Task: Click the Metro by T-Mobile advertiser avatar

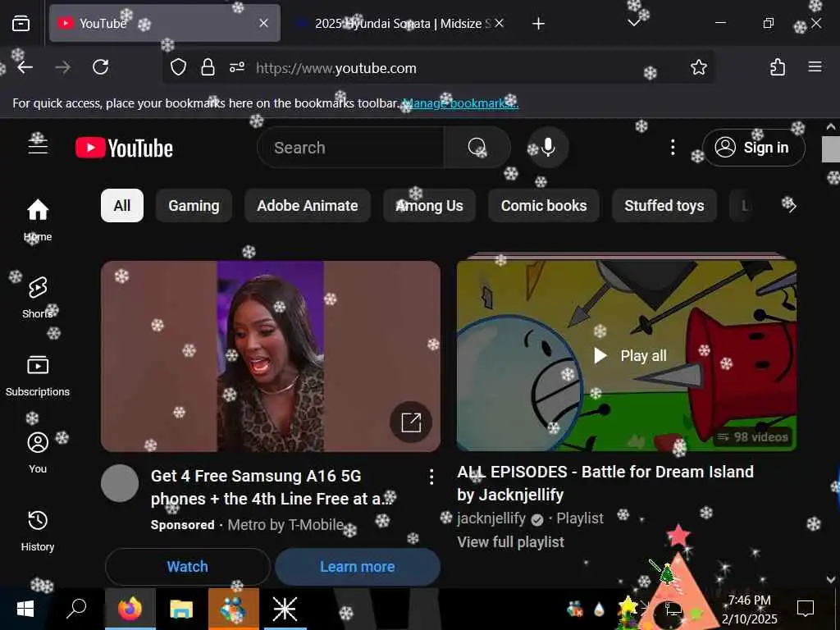Action: coord(120,483)
